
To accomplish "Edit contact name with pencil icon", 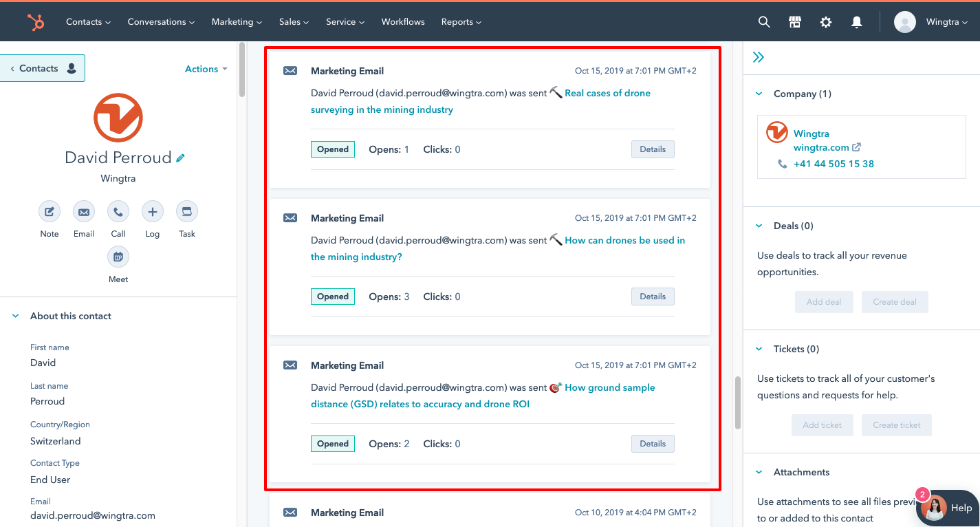I will point(180,158).
